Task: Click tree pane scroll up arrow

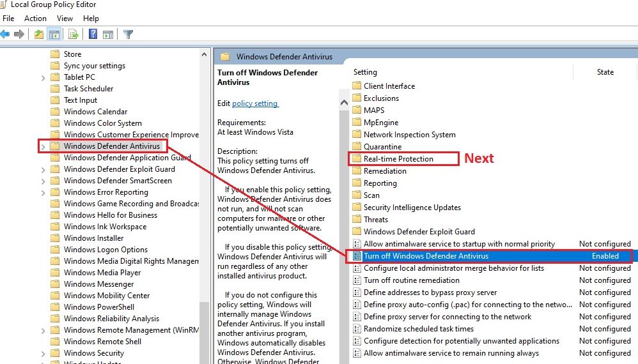Action: click(x=204, y=54)
